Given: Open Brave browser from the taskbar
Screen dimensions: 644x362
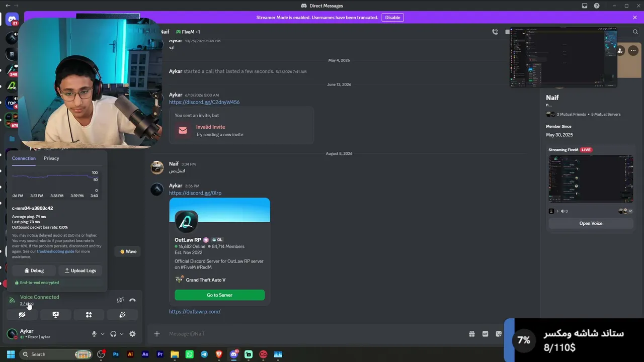Looking at the screenshot, I should (x=219, y=354).
